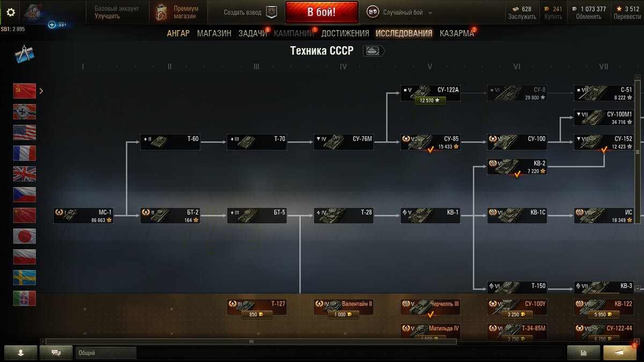Click the horizontal tech tree scrollbar
644x362 pixels.
click(x=251, y=341)
